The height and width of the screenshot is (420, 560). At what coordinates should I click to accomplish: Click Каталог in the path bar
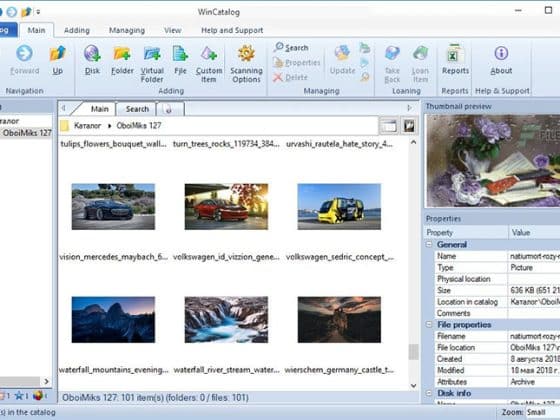(x=88, y=126)
